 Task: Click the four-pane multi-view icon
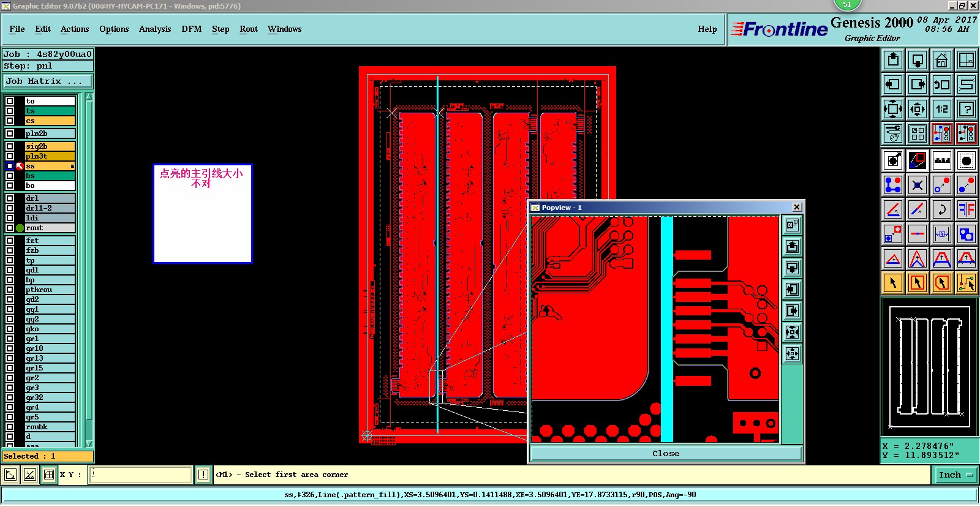tap(918, 133)
